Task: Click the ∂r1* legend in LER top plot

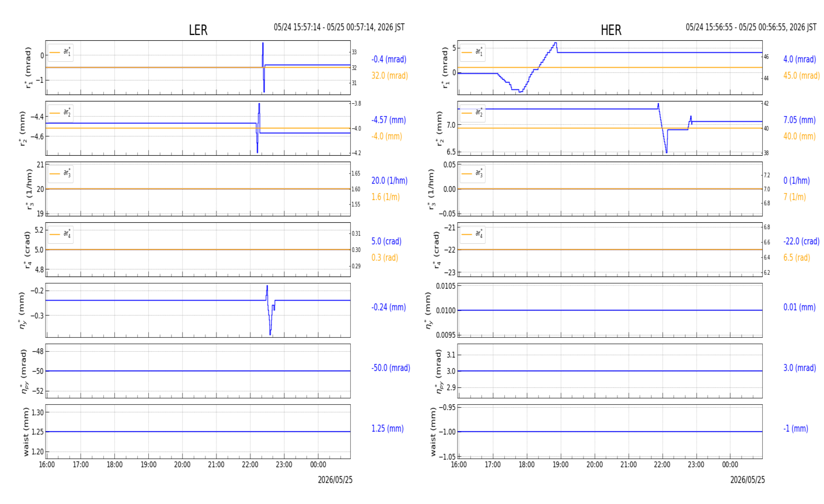Action: 61,52
